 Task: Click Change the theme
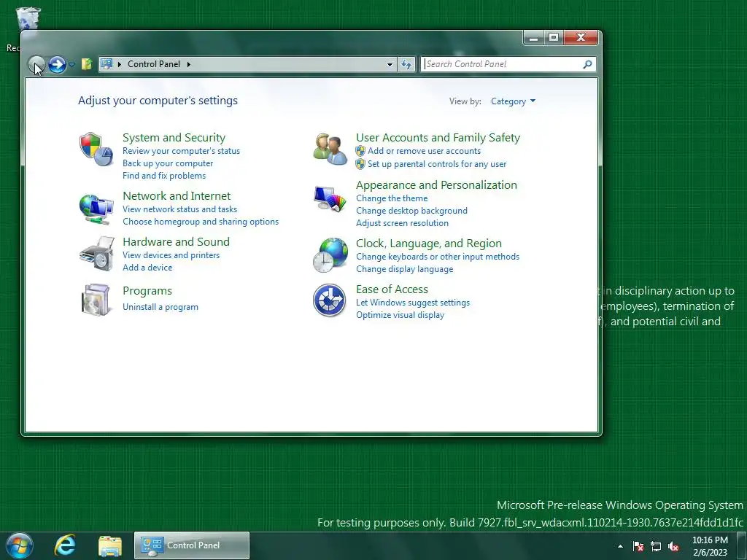point(392,198)
